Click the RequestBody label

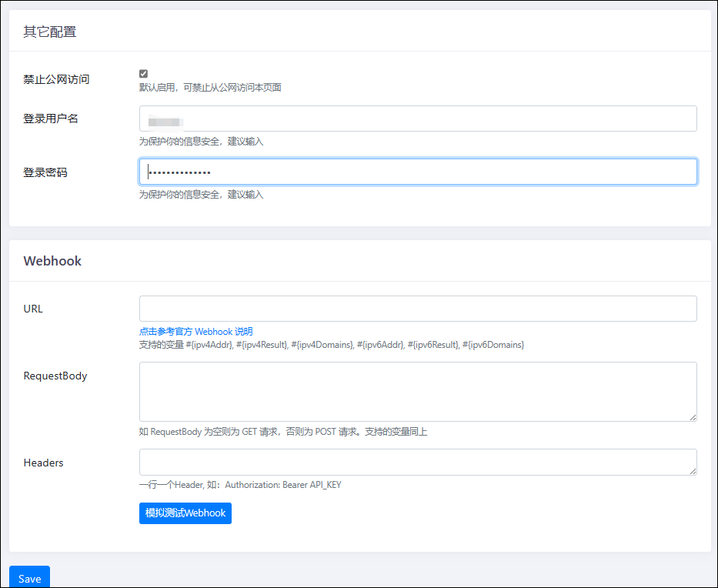coord(55,376)
